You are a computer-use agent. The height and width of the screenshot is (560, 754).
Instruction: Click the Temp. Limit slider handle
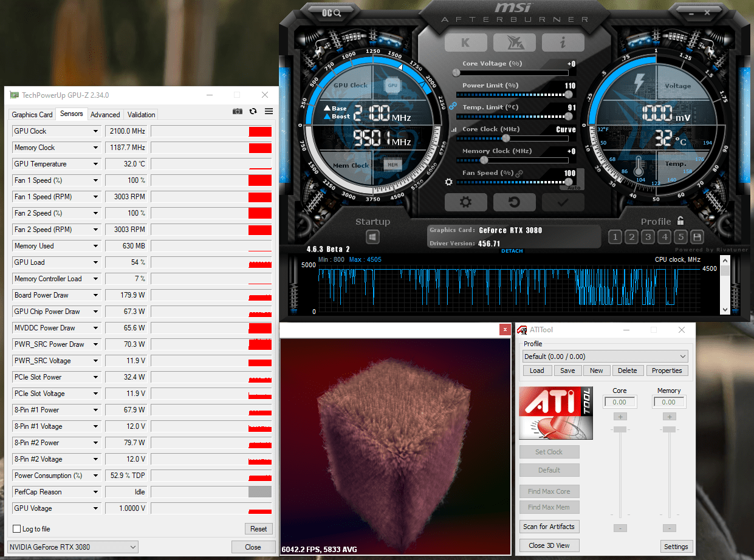coord(569,117)
